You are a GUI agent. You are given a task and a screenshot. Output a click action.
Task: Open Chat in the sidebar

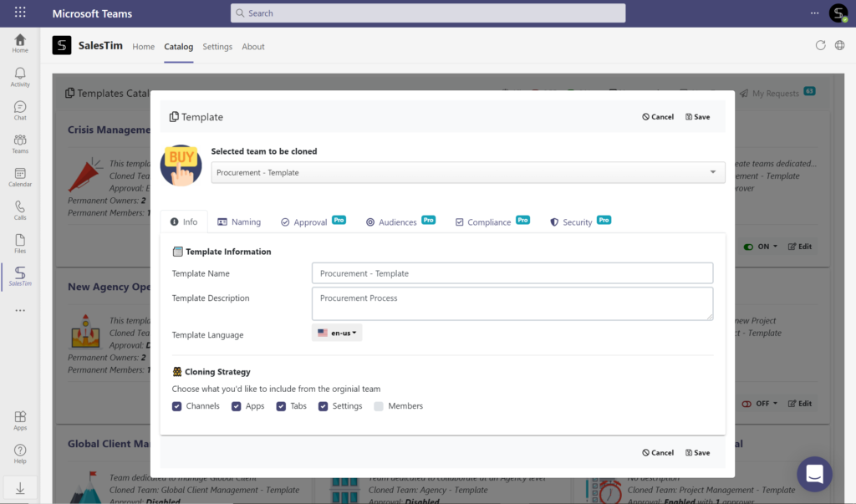point(20,110)
